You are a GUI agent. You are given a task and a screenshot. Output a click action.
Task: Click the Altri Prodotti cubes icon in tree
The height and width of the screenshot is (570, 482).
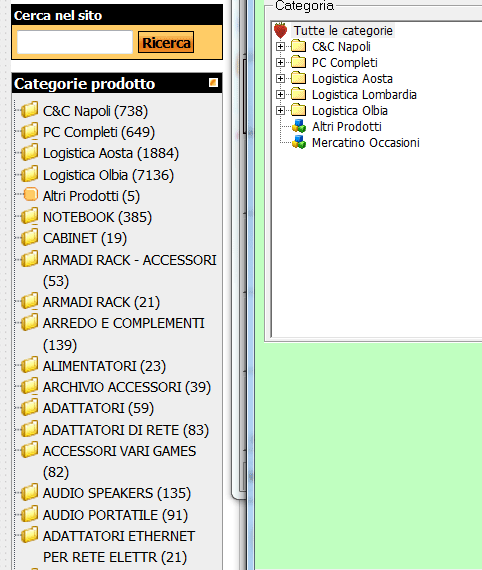click(x=299, y=126)
